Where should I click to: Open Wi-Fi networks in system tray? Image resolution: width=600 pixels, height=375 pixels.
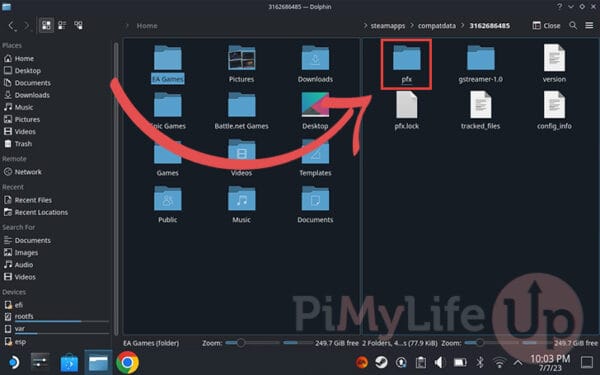499,362
